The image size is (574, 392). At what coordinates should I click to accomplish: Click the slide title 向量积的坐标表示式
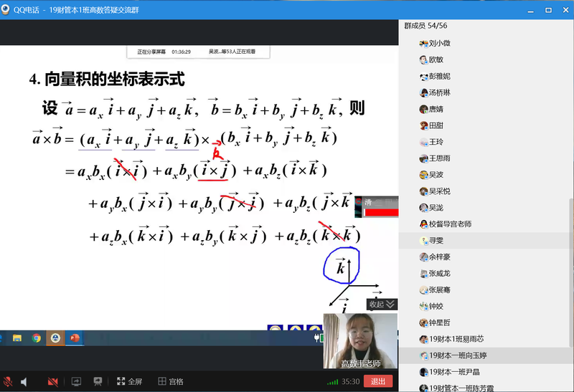click(x=115, y=80)
